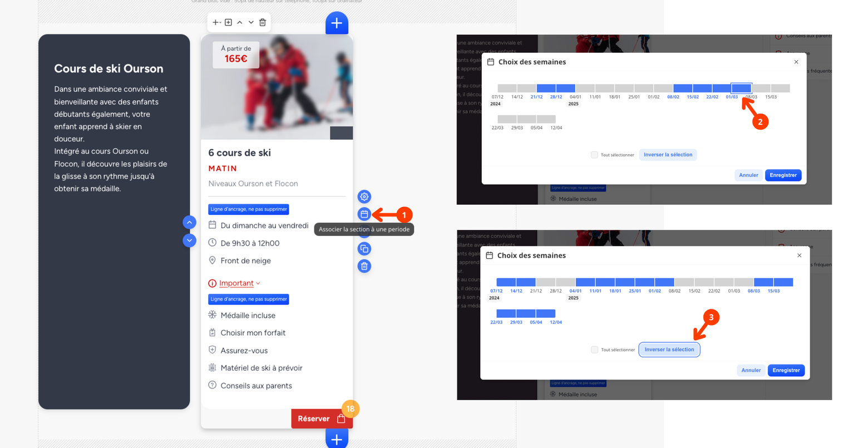Click the orange 18 badge
The height and width of the screenshot is (448, 868).
coord(351,409)
